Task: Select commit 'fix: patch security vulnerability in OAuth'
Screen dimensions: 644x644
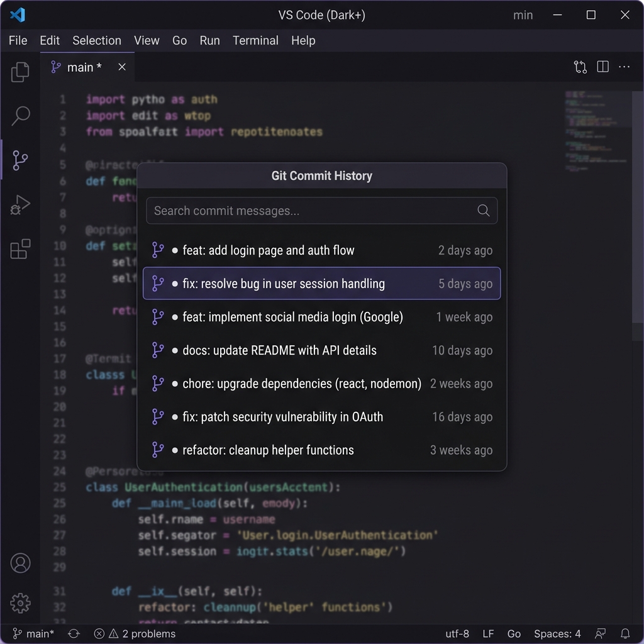Action: [x=321, y=416]
